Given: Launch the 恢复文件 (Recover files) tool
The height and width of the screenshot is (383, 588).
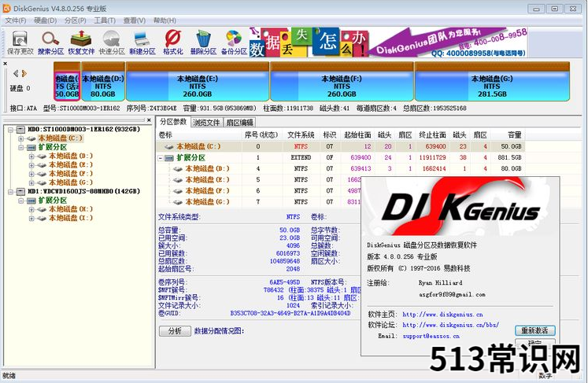Looking at the screenshot, I should click(x=81, y=42).
